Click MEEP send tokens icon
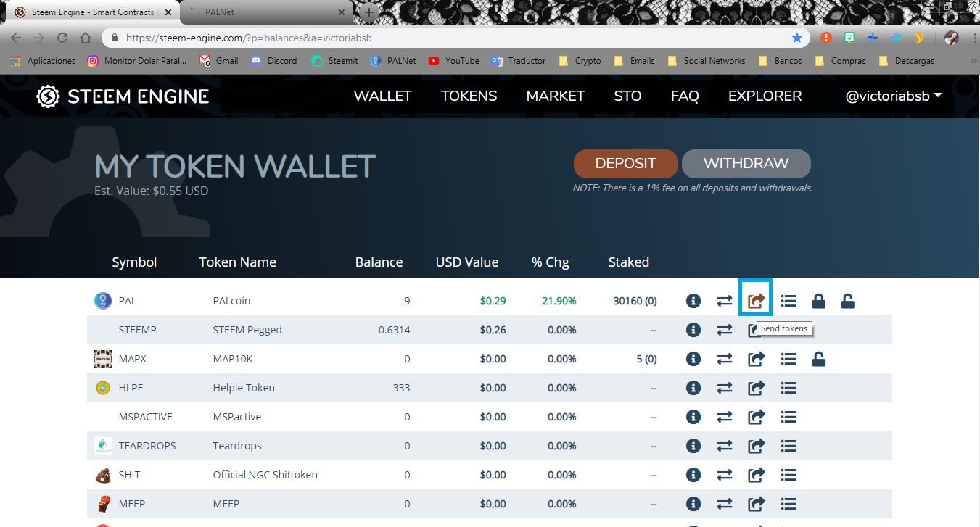The height and width of the screenshot is (527, 980). point(756,504)
